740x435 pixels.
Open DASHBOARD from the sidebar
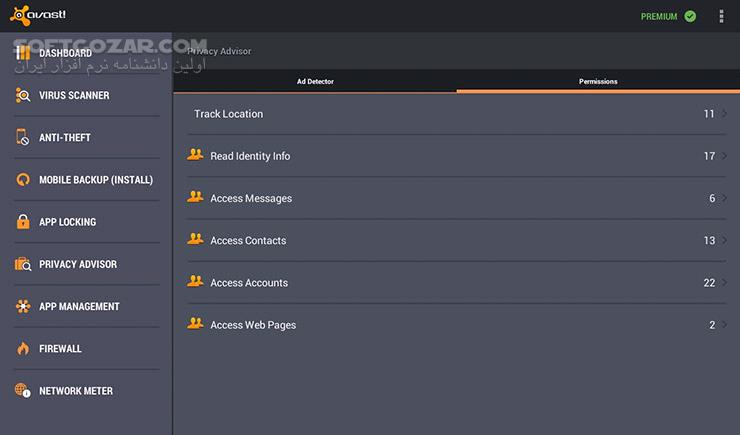point(66,53)
